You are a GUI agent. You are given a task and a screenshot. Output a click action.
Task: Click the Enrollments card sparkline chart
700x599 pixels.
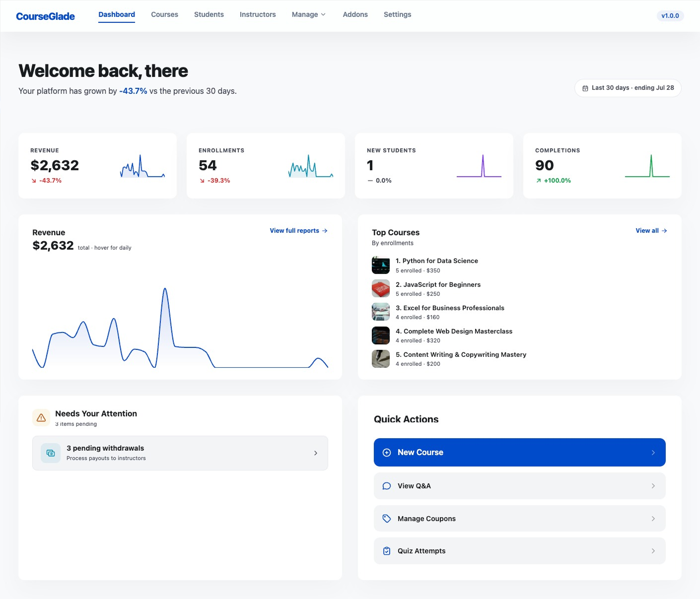(x=311, y=166)
